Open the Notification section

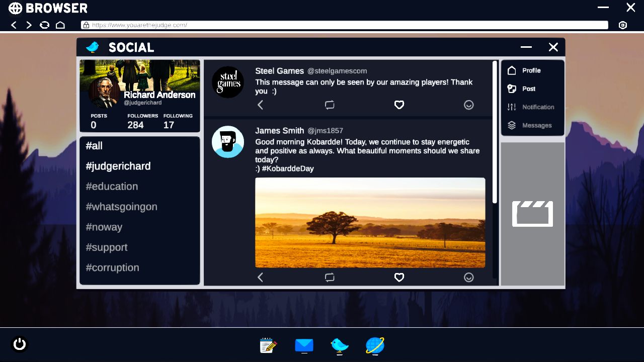537,107
